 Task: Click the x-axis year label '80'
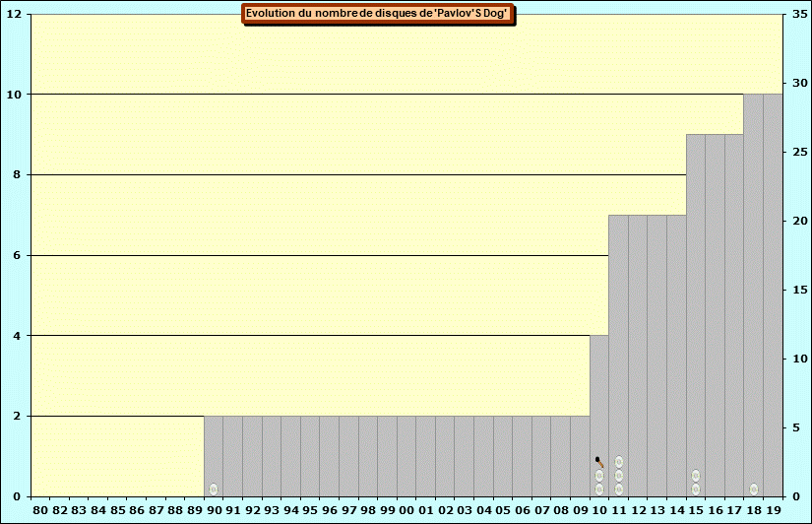(x=40, y=510)
